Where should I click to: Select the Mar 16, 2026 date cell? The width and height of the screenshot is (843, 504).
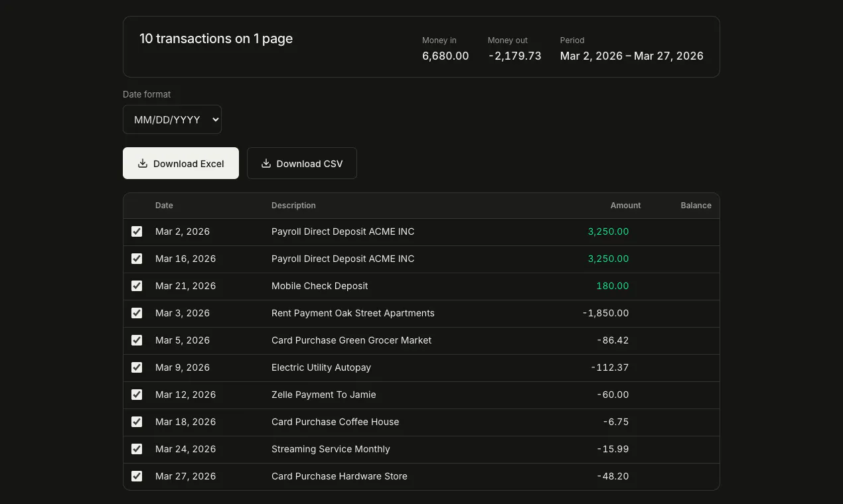[x=185, y=259]
